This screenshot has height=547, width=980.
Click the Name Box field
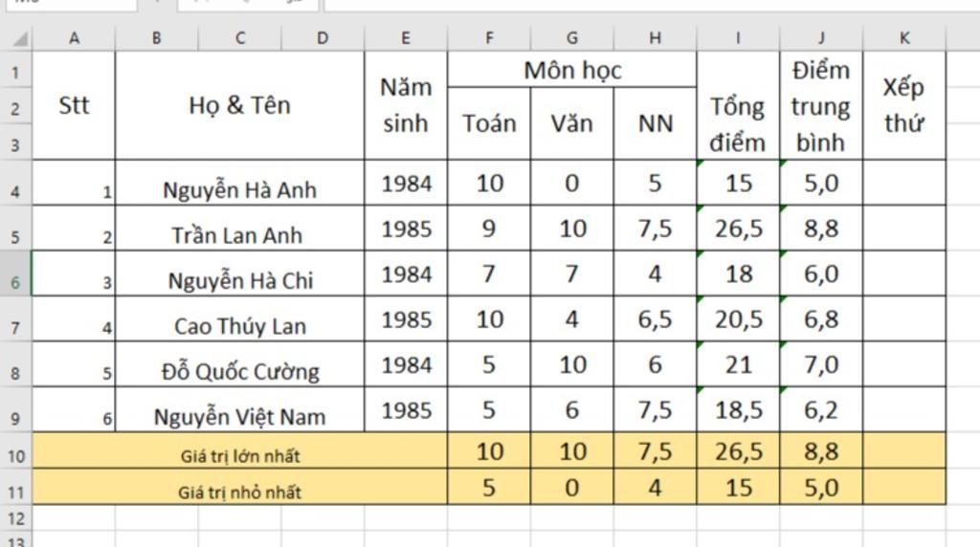click(x=67, y=4)
